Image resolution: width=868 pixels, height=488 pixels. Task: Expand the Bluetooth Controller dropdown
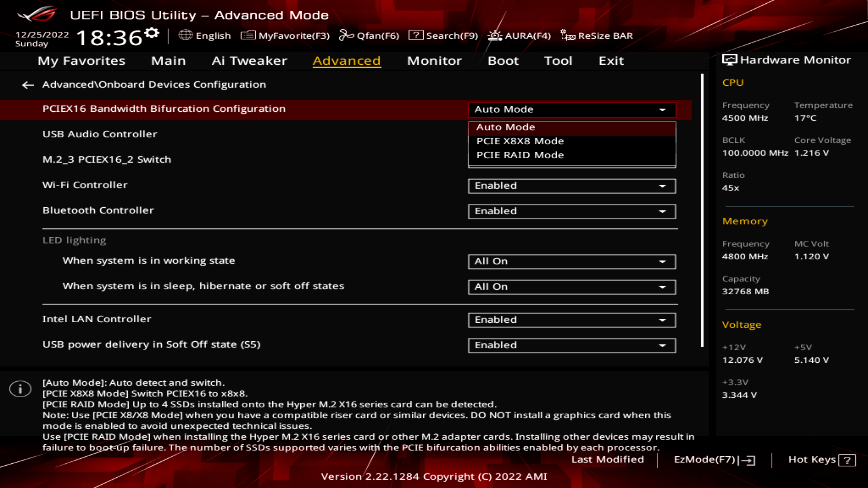pos(571,211)
